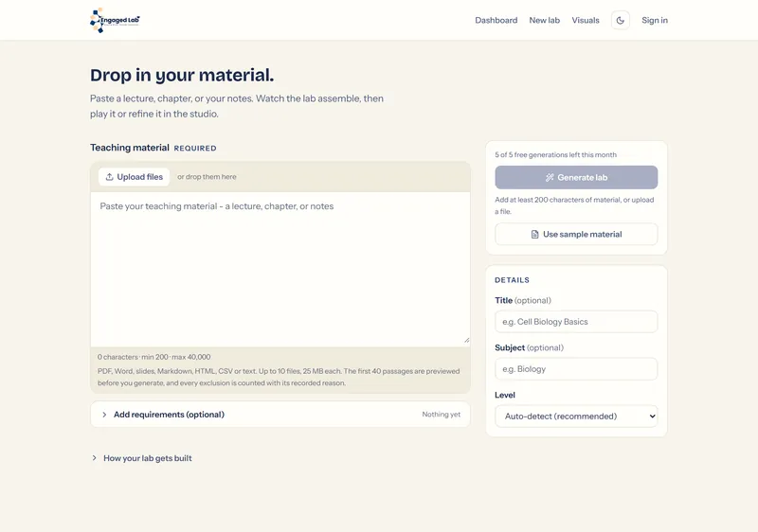Screen dimensions: 758x532
Task: Click the 'DETAILS' section header
Action: 512,280
